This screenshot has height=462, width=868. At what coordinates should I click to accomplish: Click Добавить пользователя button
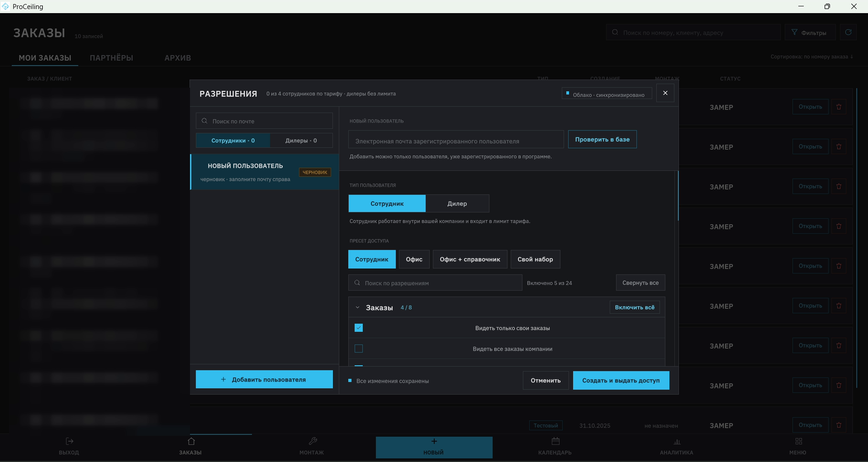click(264, 379)
